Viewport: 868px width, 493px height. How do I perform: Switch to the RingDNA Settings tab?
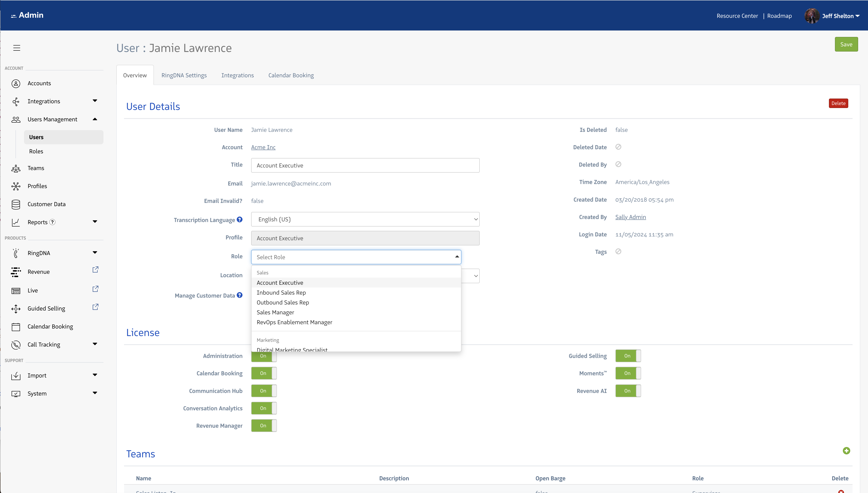pos(184,75)
